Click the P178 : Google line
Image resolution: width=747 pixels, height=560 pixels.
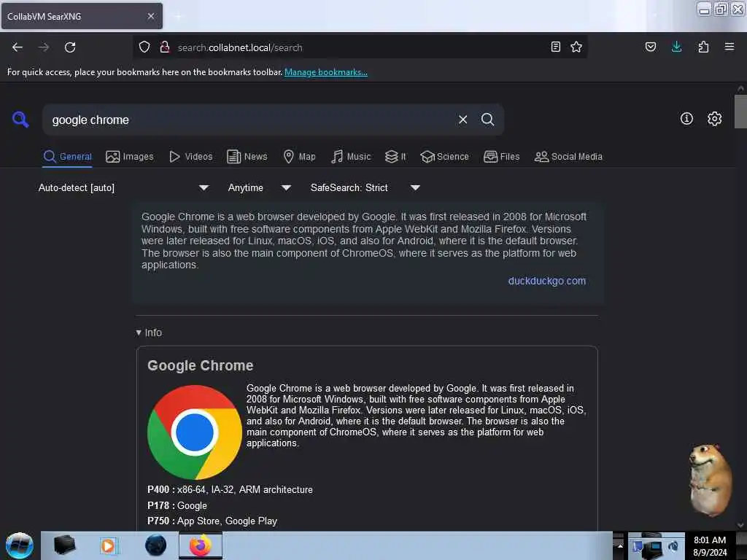pyautogui.click(x=177, y=506)
